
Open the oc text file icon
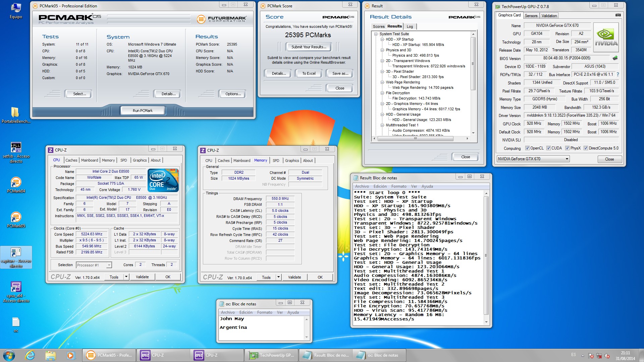[16, 324]
